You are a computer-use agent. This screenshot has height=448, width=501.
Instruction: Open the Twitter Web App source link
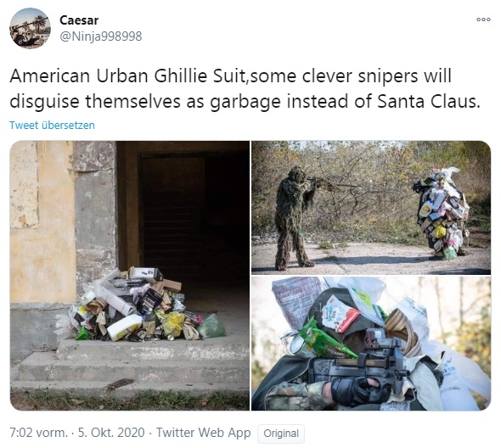coord(203,433)
